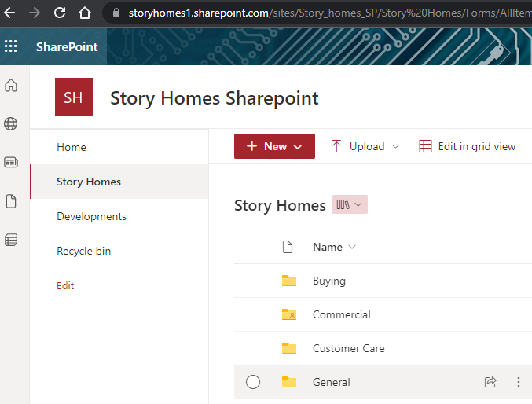532x404 pixels.
Task: Click the grid view table icon
Action: (425, 147)
